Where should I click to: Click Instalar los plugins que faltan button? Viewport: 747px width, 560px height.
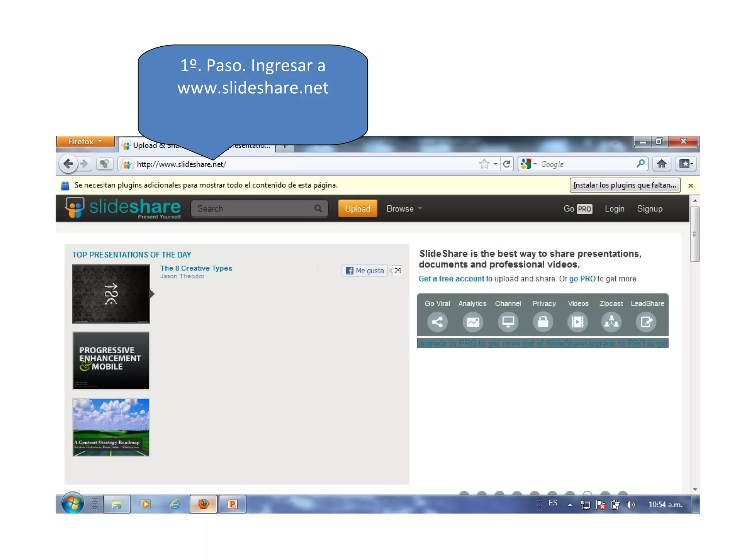pos(624,185)
